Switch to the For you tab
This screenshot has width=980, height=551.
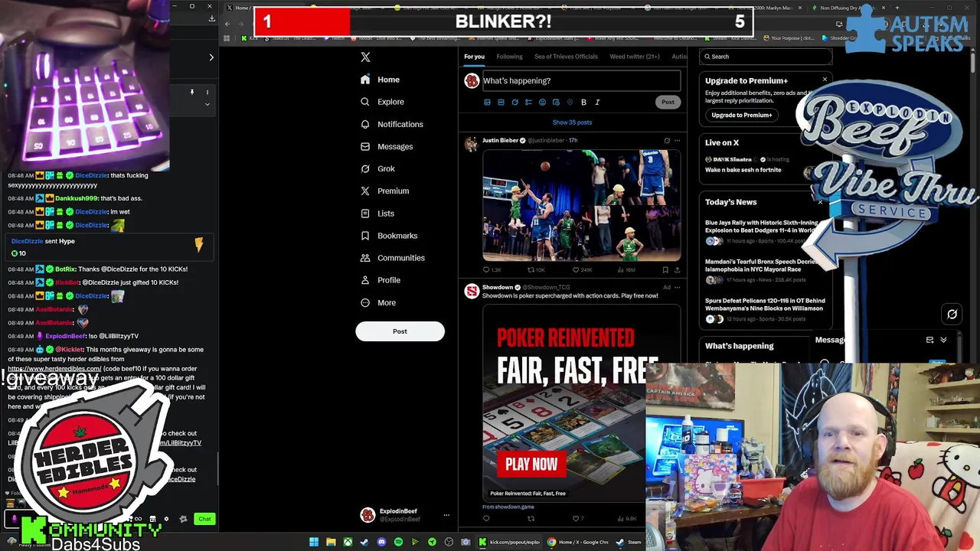tap(474, 57)
